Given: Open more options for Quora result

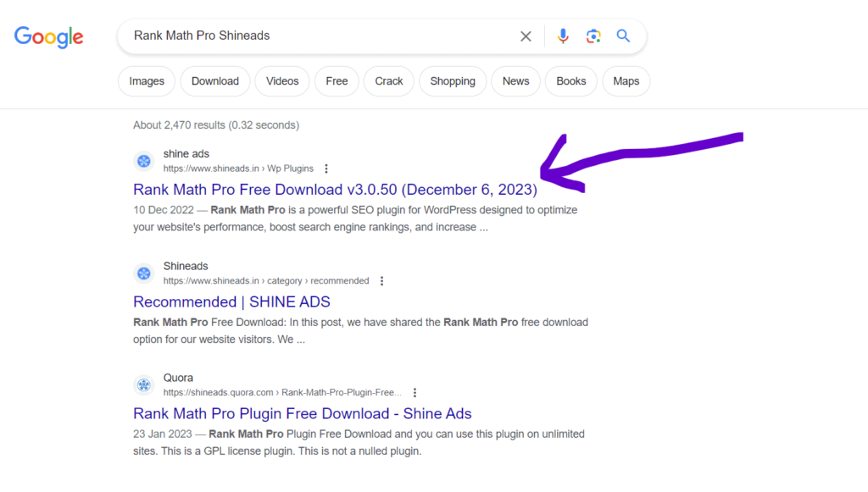Looking at the screenshot, I should [x=415, y=392].
